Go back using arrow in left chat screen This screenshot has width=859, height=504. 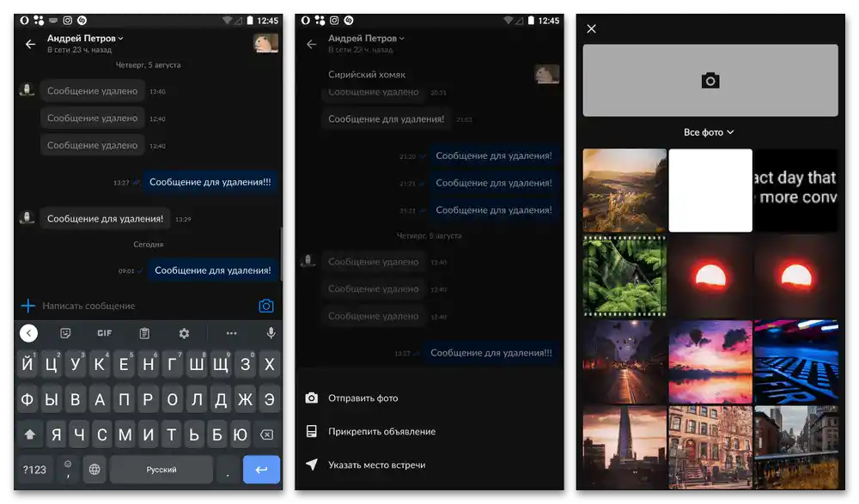pyautogui.click(x=30, y=44)
